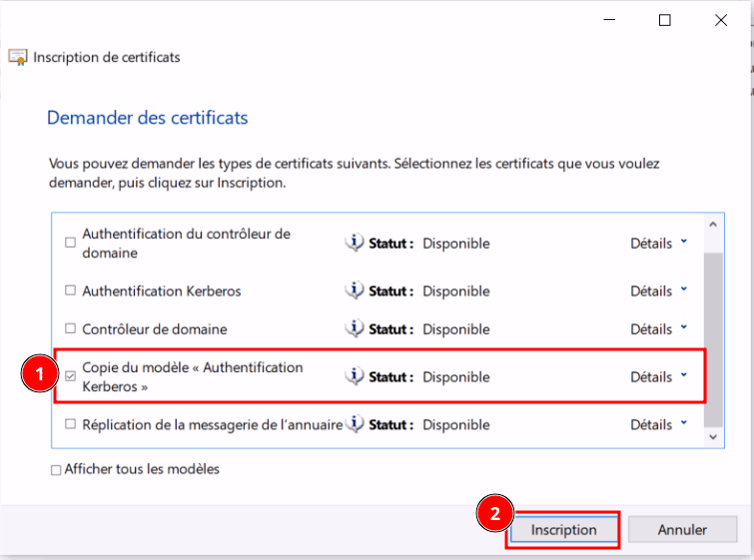Maximize the certificate enrollment window
This screenshot has height=560, width=754.
(665, 20)
